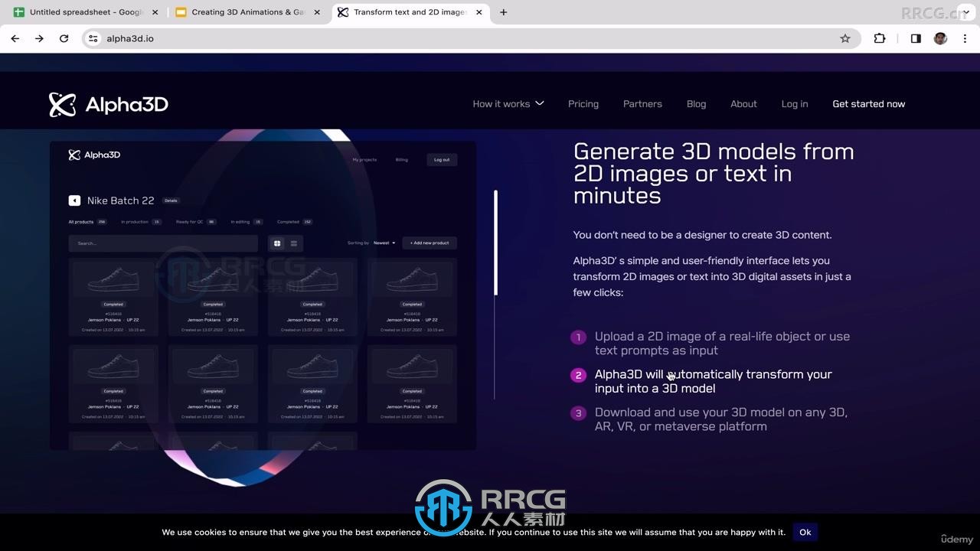Select the All products filter in preview
The image size is (980, 551).
pos(87,222)
